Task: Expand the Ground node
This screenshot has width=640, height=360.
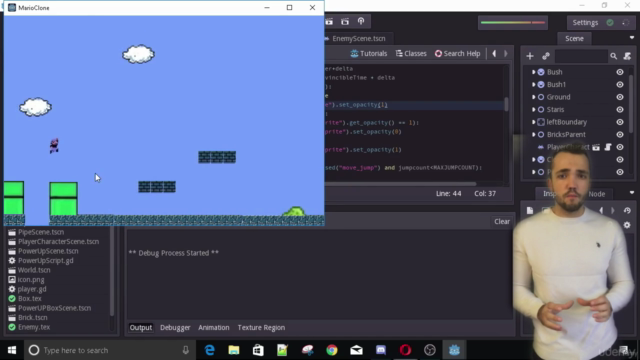Action: coord(533,97)
